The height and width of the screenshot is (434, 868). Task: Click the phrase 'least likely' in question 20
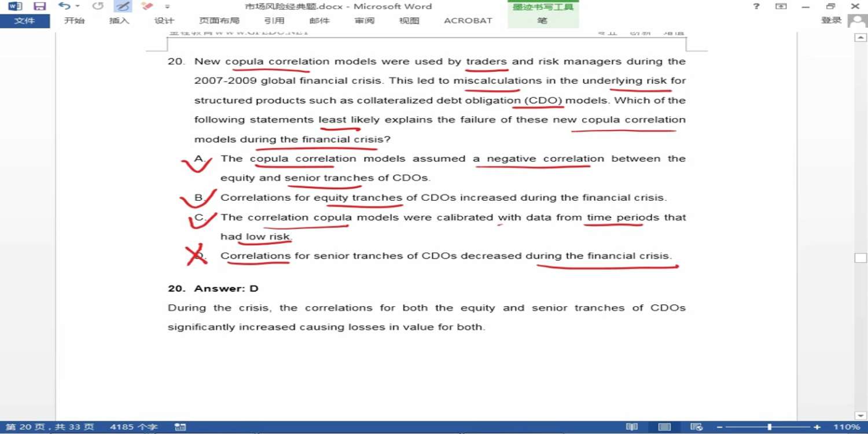(x=349, y=120)
